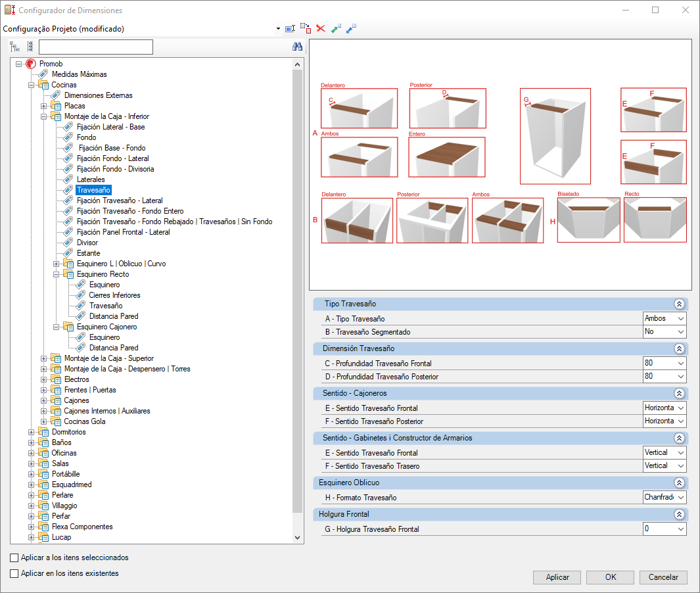Click the folder icon beside Dormitorios
Viewport: 700px width, 593px height.
click(x=43, y=432)
